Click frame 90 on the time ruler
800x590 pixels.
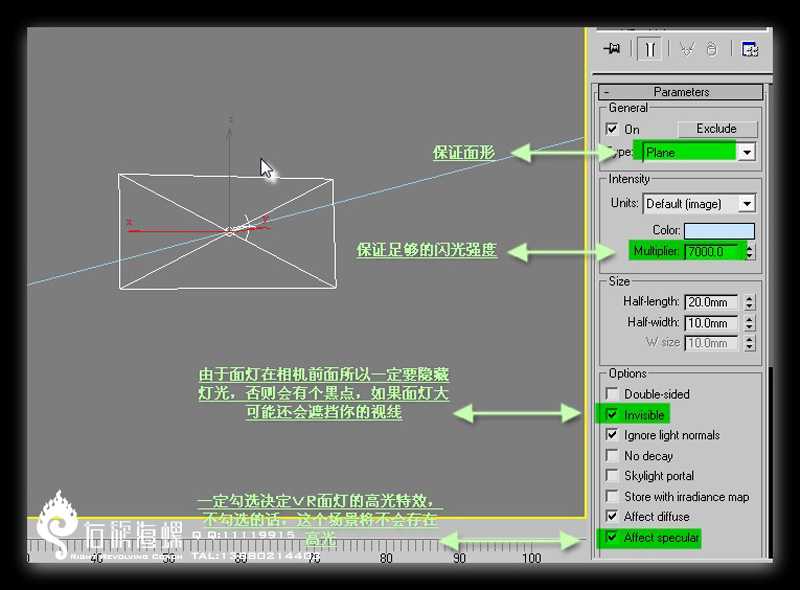459,558
